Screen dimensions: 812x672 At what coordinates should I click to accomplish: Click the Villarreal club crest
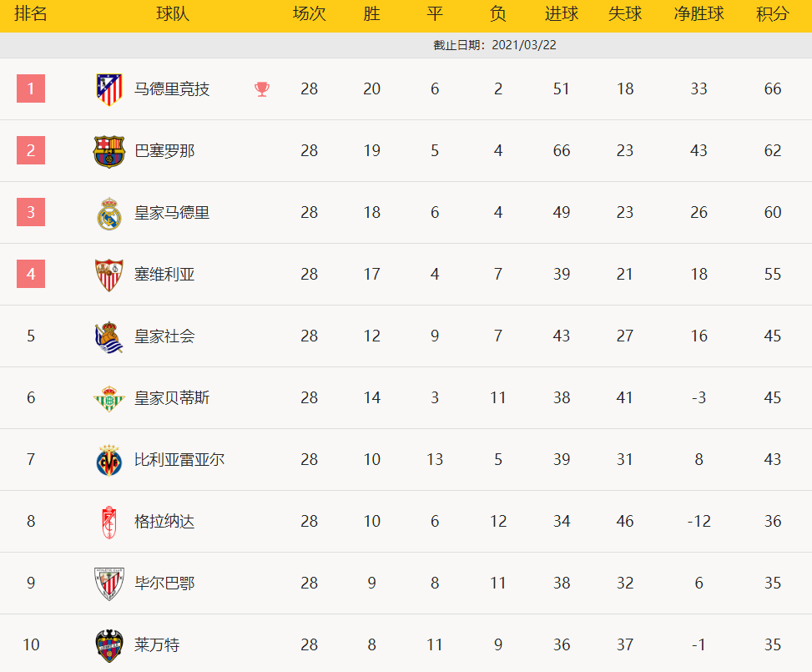pyautogui.click(x=109, y=460)
